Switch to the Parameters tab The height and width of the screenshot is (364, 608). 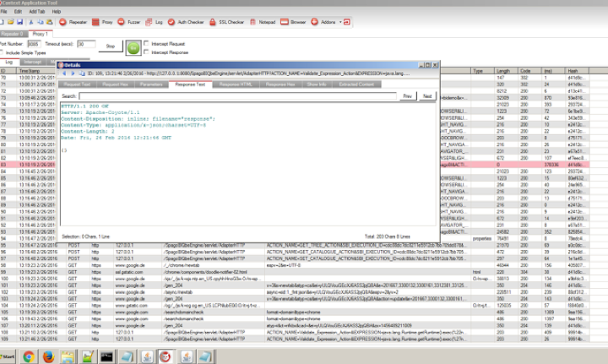[x=151, y=84]
